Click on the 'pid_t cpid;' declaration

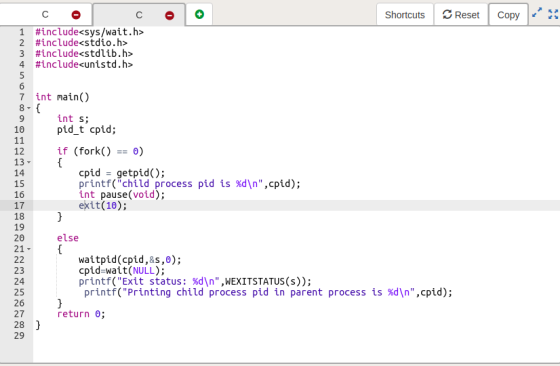(x=86, y=130)
